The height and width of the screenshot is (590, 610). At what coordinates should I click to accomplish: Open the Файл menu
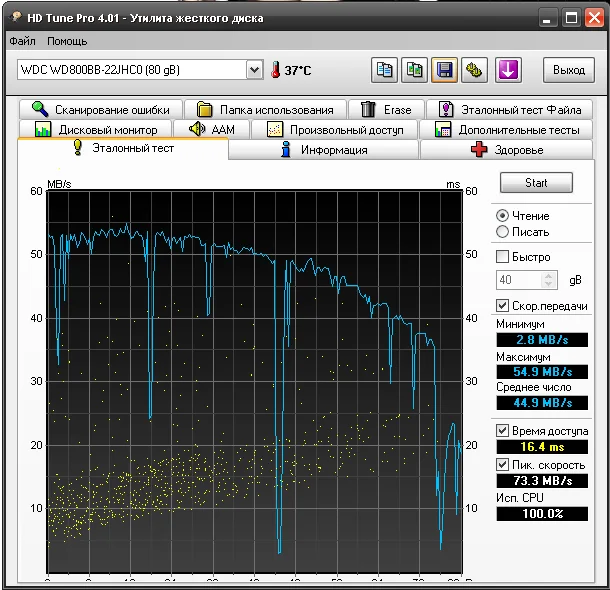click(22, 41)
